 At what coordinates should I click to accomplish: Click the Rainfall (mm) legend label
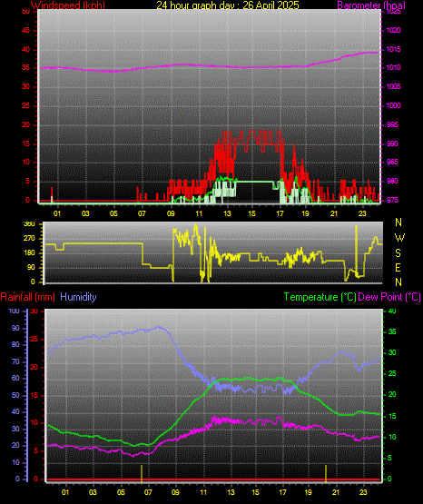pyautogui.click(x=27, y=297)
